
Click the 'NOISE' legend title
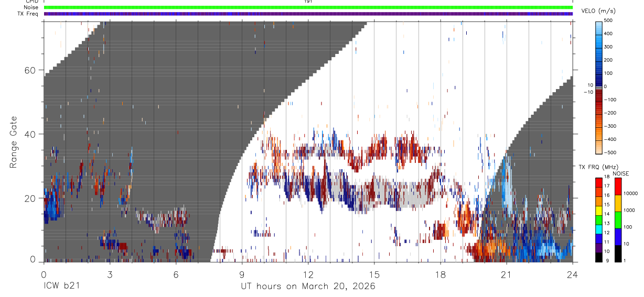(620, 173)
